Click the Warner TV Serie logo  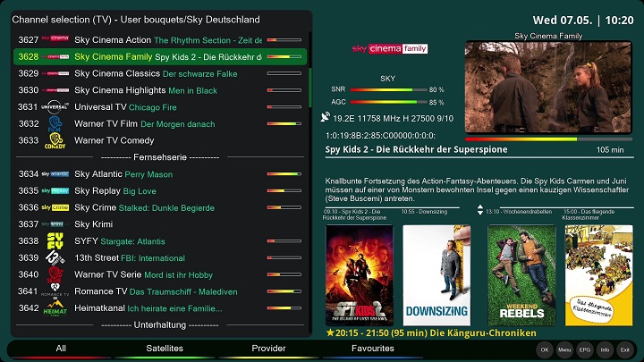coord(55,274)
